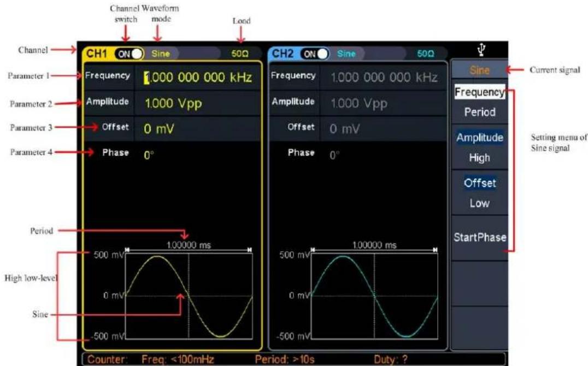588x366 pixels.
Task: Click the CH2 cyan sine waveform preview
Action: [375, 296]
